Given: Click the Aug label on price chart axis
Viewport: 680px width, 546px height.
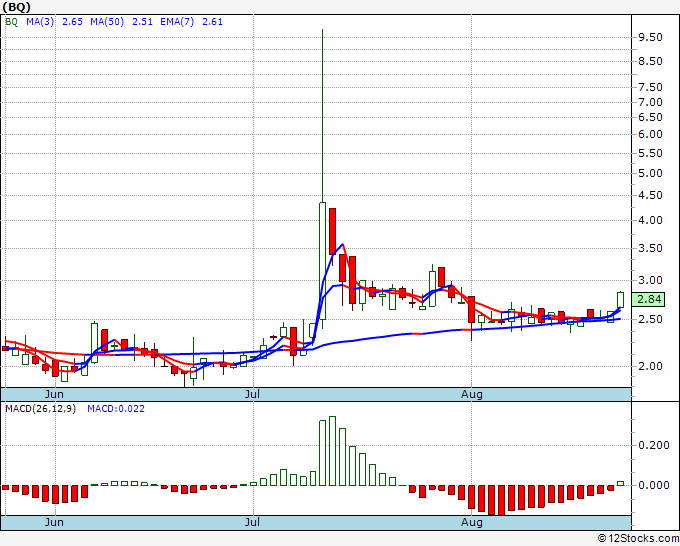Looking at the screenshot, I should [471, 394].
